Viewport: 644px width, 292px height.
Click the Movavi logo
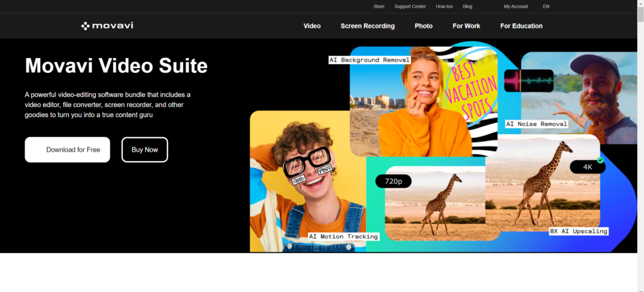click(107, 26)
